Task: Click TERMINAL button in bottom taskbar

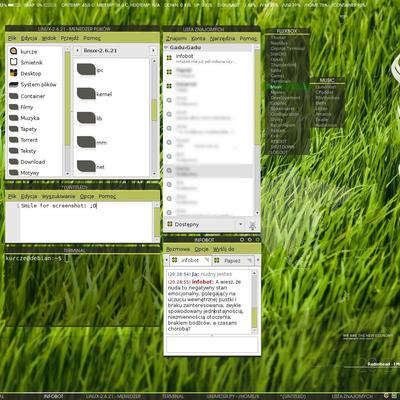Action: coord(173,396)
